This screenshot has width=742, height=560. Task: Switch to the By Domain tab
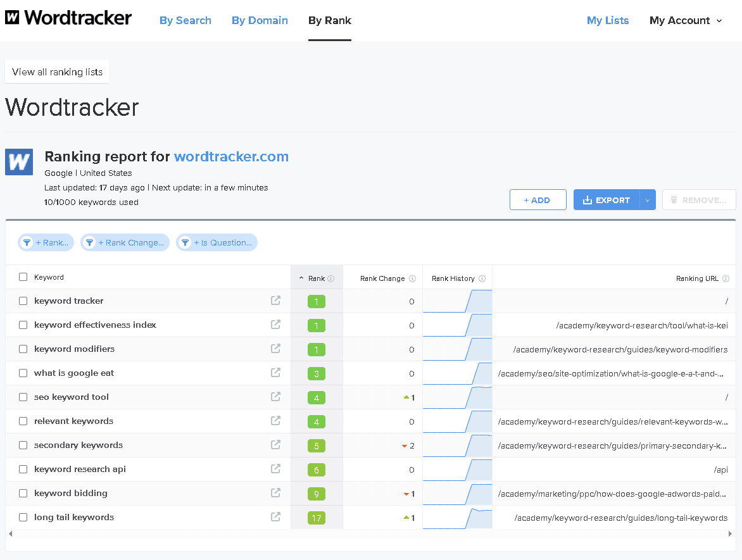tap(260, 20)
